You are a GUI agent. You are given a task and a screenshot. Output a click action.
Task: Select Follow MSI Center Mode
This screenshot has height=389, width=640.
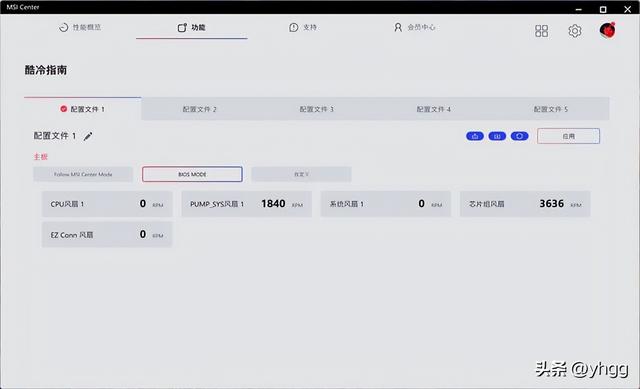pos(83,174)
